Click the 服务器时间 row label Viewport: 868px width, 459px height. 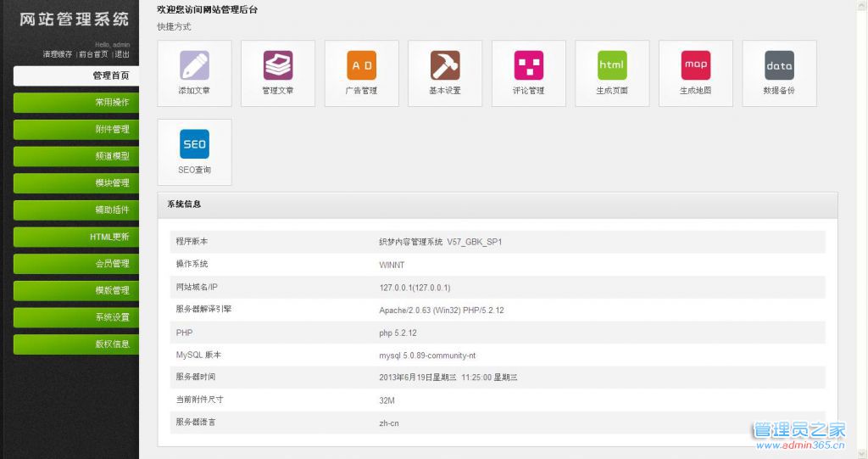[x=196, y=377]
